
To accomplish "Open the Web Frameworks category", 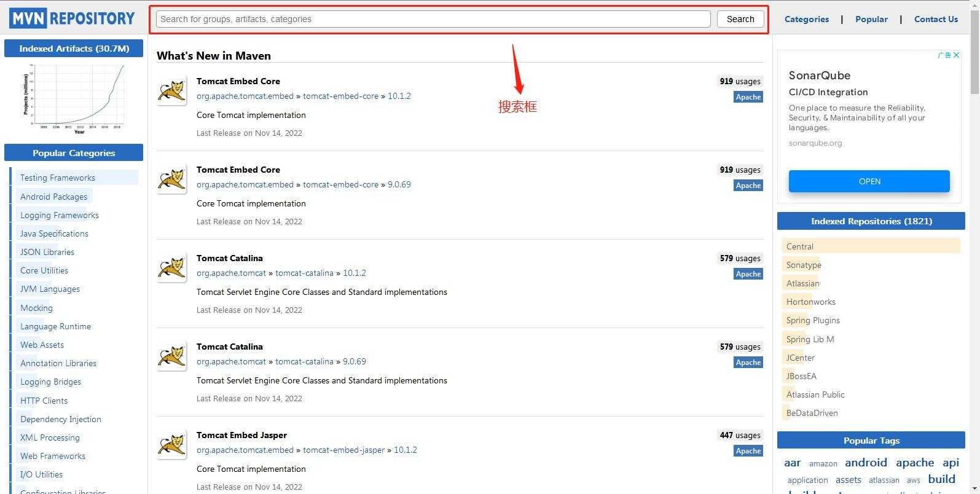I will [x=53, y=456].
